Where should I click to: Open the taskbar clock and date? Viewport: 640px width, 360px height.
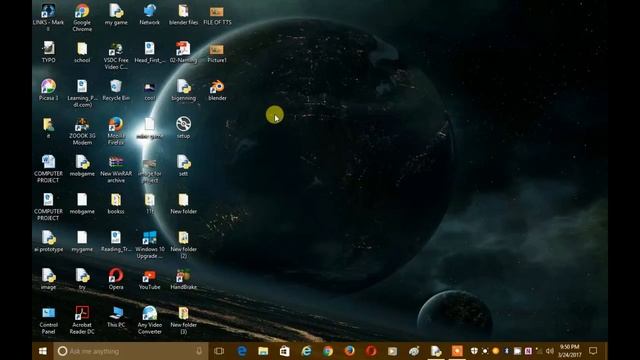569,351
